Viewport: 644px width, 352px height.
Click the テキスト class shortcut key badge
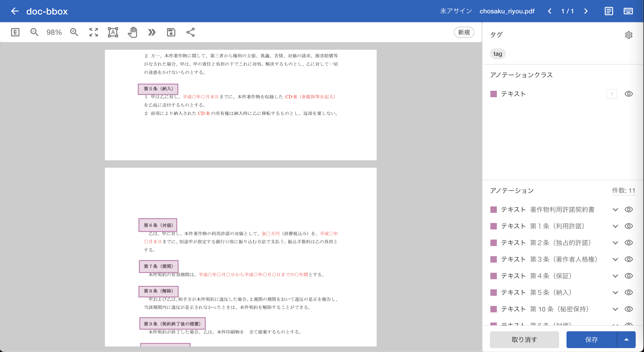(611, 94)
